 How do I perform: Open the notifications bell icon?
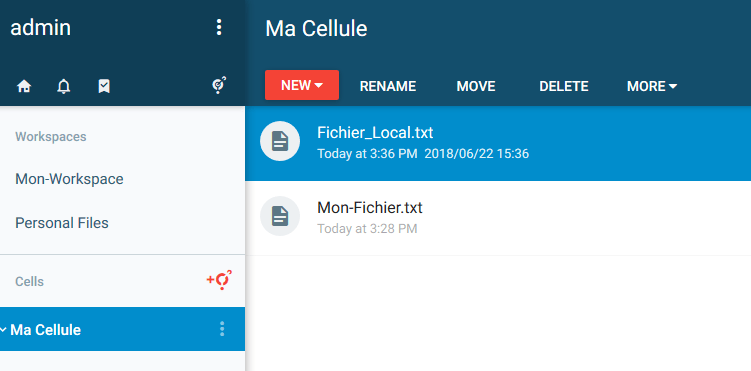click(64, 86)
